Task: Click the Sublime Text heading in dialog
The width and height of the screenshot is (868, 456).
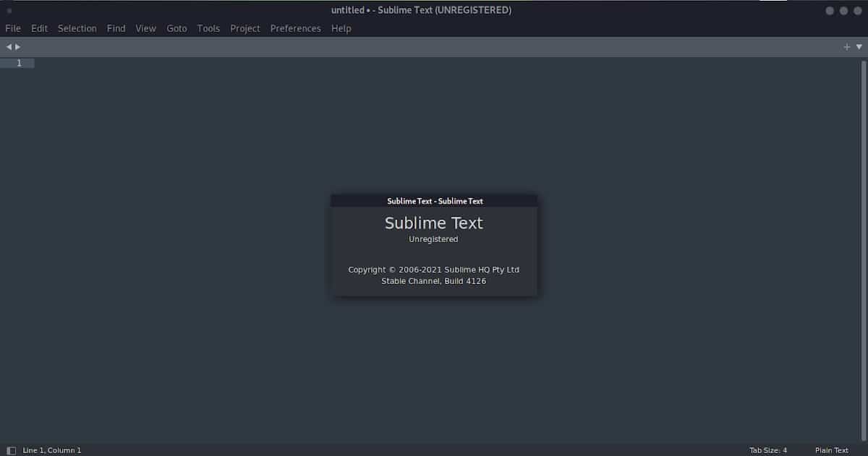Action: [x=433, y=223]
